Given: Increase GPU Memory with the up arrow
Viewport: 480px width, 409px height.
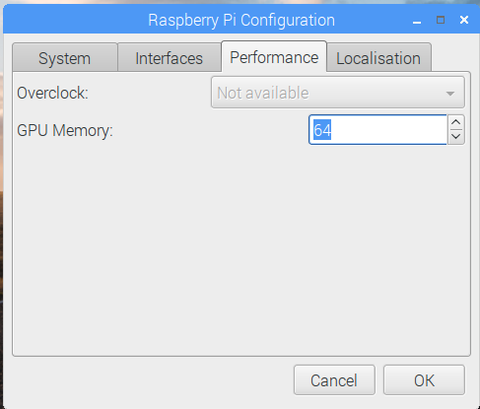Looking at the screenshot, I should [456, 122].
